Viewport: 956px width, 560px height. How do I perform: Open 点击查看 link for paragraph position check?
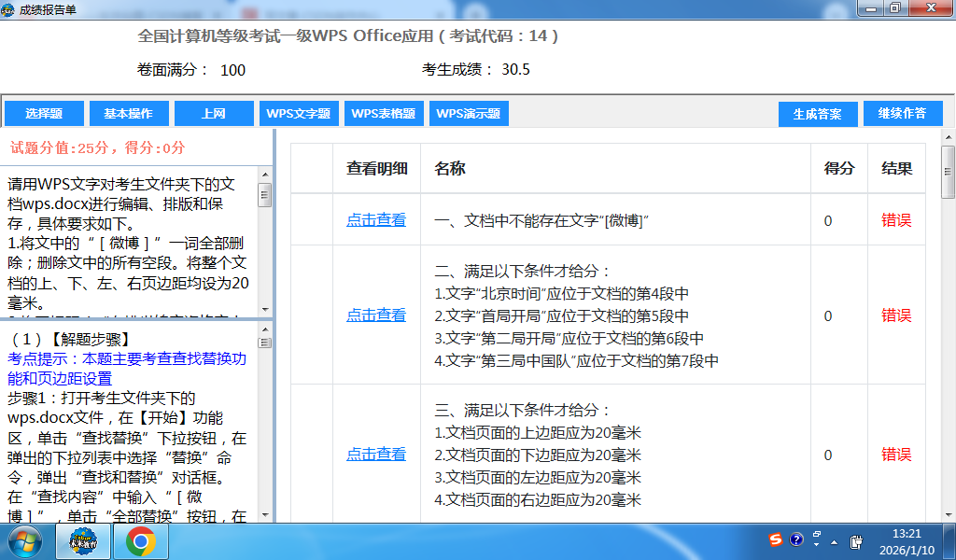(376, 315)
